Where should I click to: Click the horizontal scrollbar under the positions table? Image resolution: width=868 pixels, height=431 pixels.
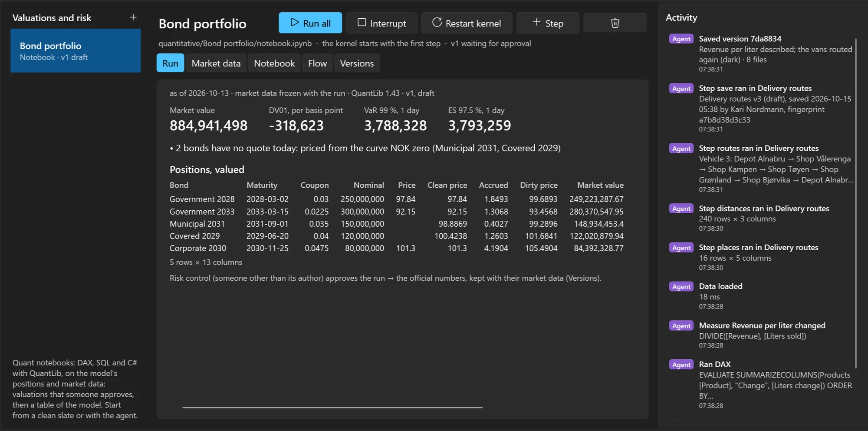[332, 408]
